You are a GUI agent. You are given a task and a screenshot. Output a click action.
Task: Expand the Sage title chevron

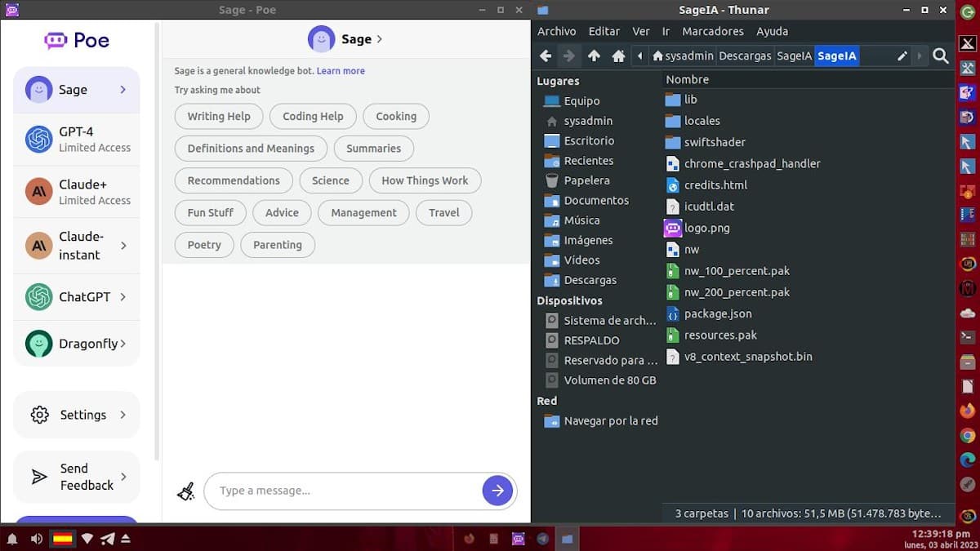tap(380, 39)
